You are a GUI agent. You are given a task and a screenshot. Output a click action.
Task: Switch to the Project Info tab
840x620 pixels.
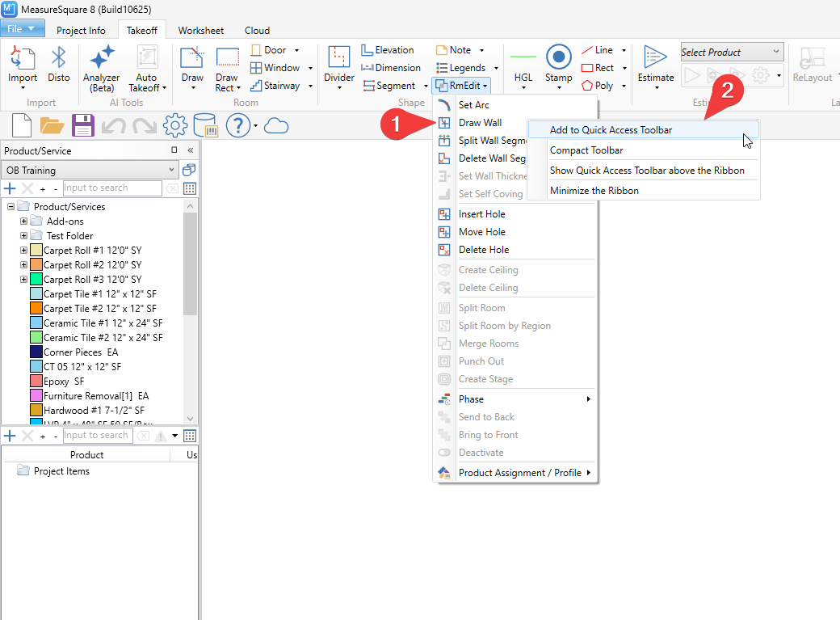click(x=81, y=31)
